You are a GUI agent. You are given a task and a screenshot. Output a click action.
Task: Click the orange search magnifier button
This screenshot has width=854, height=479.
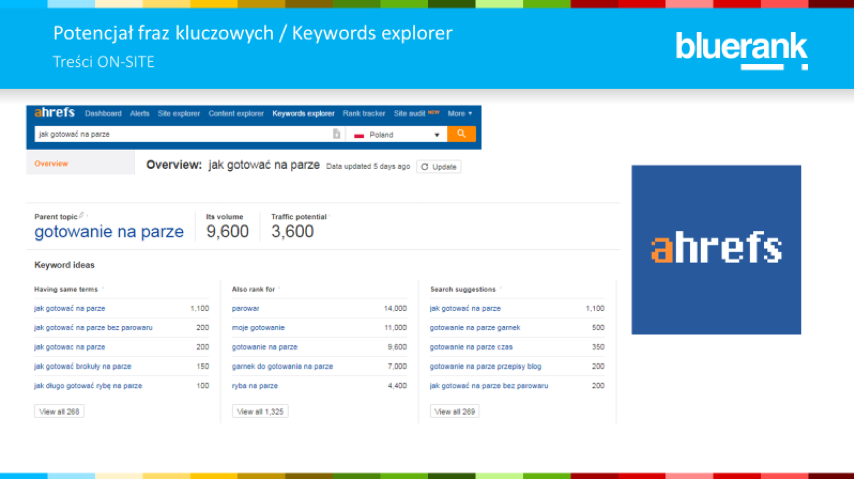pos(461,134)
